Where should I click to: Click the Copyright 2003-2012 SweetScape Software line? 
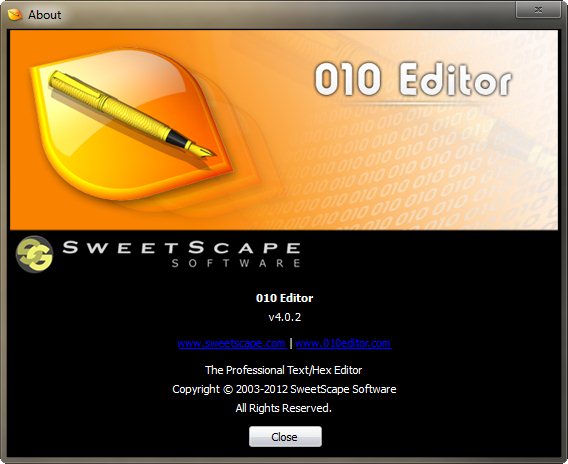tap(284, 389)
